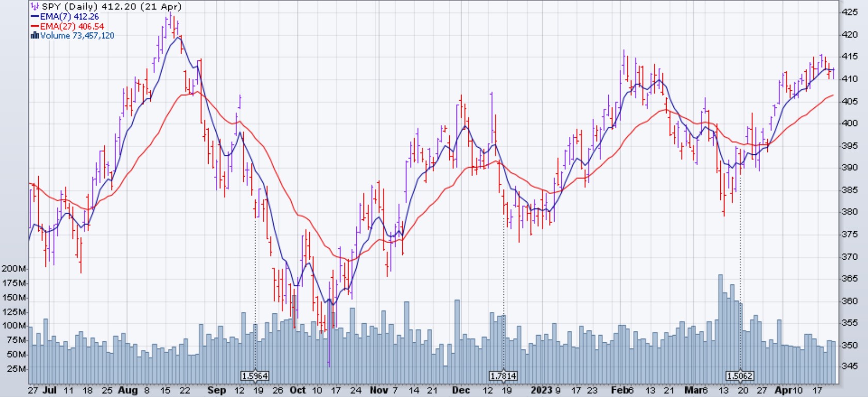Click the EMA(7) 412.26 legend label

(69, 17)
